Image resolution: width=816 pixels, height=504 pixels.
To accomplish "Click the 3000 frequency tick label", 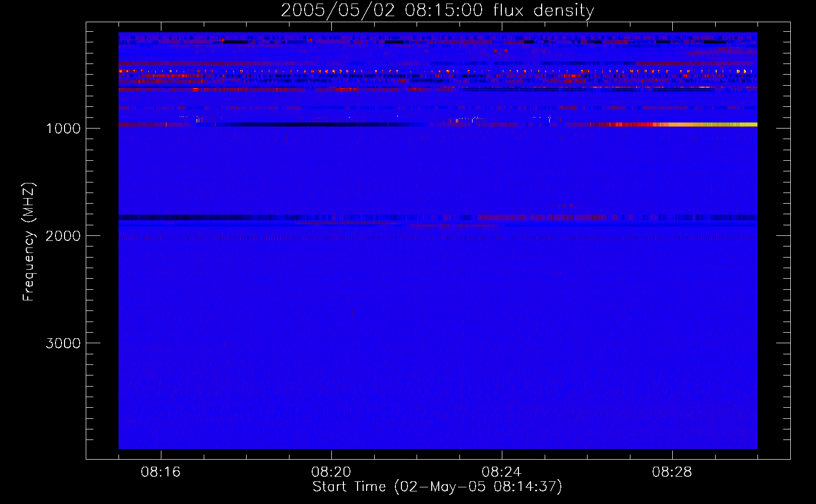I will 63,343.
